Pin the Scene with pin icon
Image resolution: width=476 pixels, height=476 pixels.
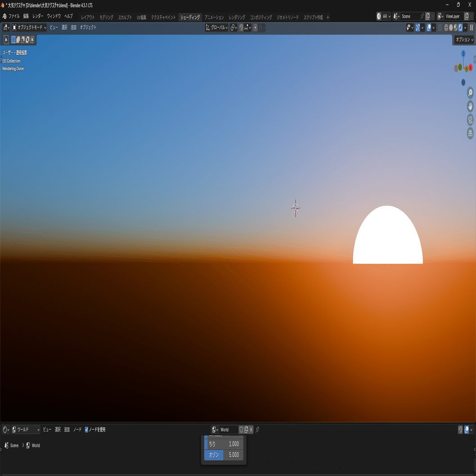422,16
